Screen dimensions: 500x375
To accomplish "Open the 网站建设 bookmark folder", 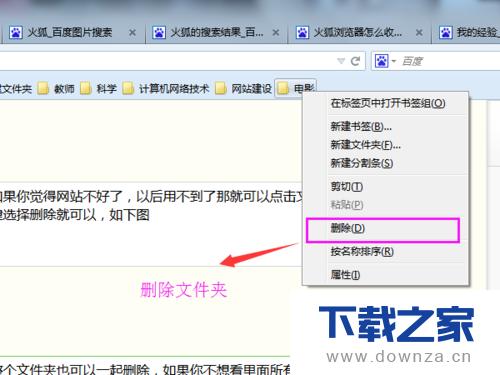I will [x=243, y=88].
